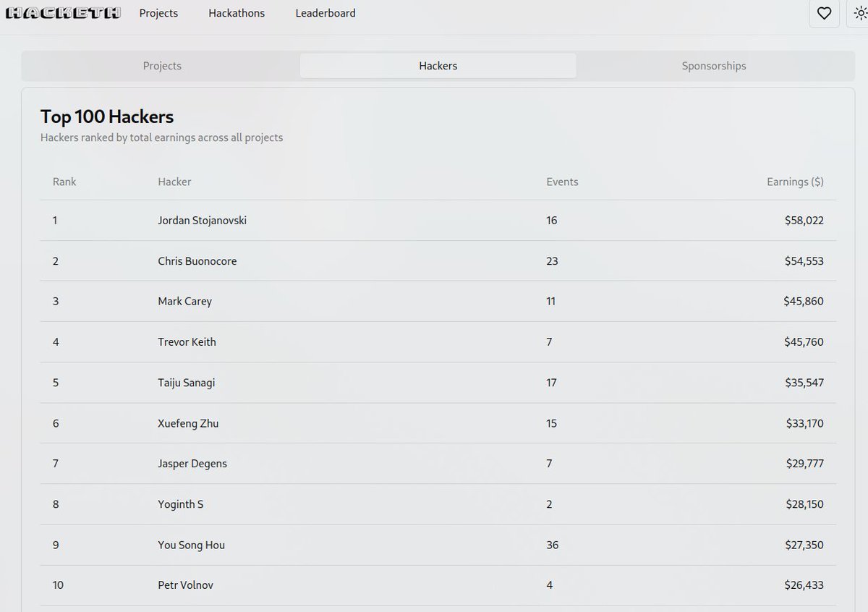Image resolution: width=868 pixels, height=612 pixels.
Task: Select the Hackers tab
Action: click(438, 66)
